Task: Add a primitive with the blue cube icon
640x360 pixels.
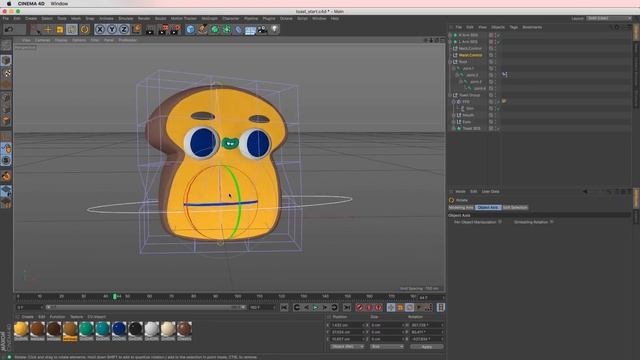Action: point(190,29)
